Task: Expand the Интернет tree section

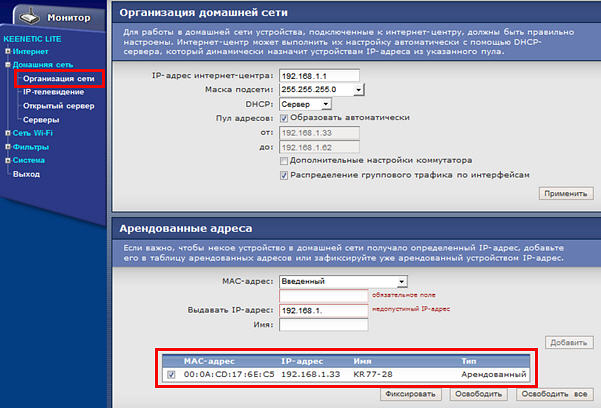Action: coord(7,50)
